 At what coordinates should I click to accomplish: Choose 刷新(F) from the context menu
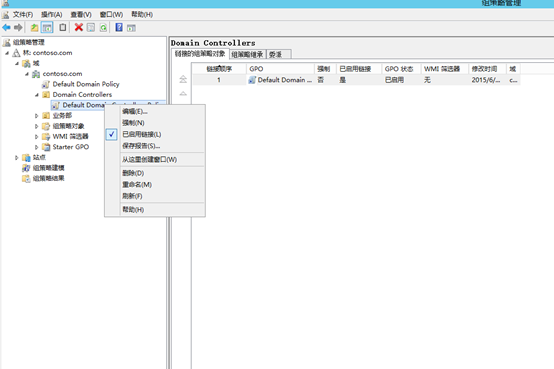[155, 196]
